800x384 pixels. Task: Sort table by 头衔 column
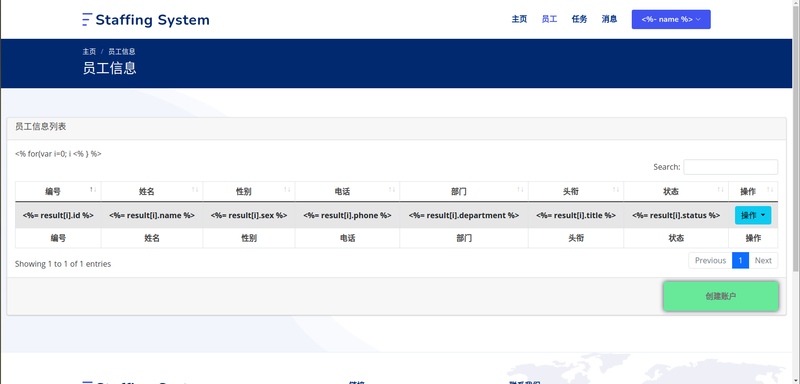pyautogui.click(x=576, y=192)
